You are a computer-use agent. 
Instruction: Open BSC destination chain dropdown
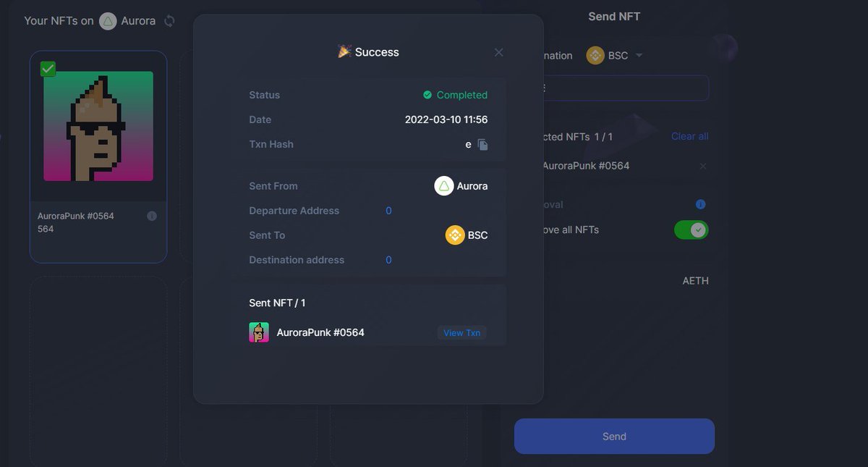coord(639,56)
